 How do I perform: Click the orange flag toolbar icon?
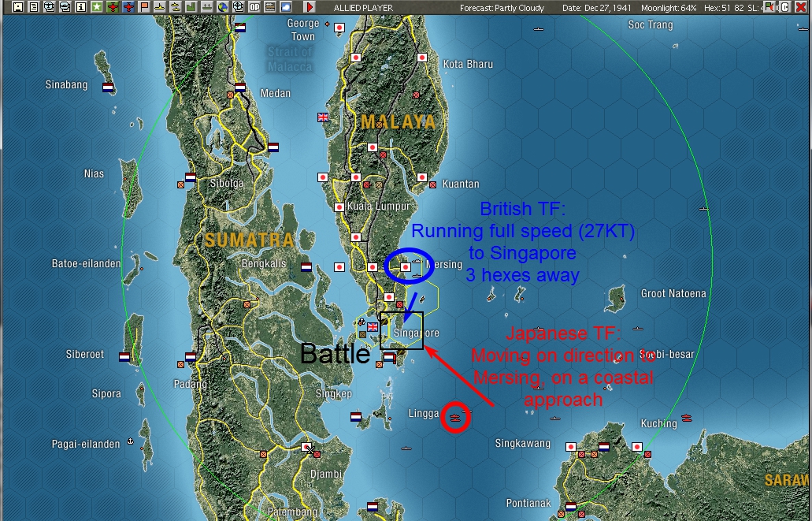pos(144,7)
